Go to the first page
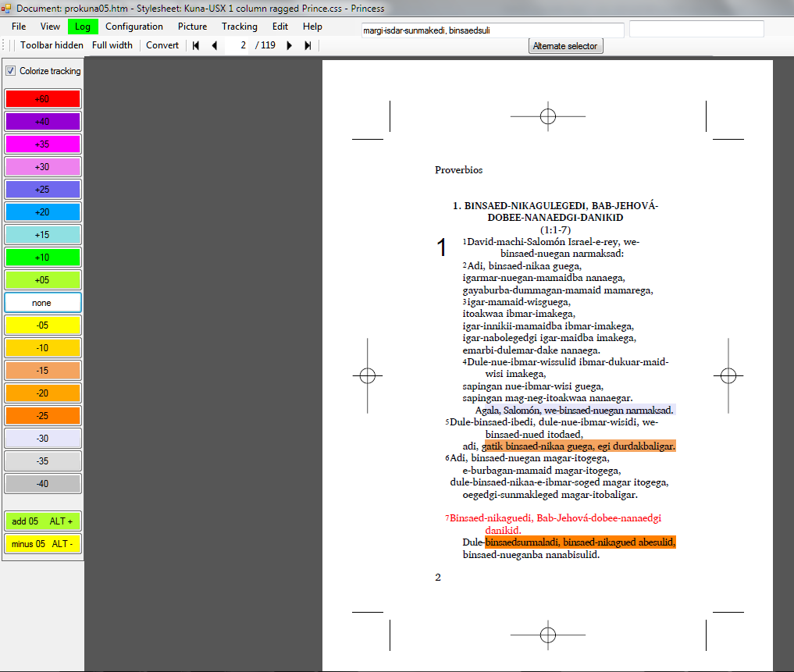Screen dimensions: 794x672 click(x=196, y=45)
